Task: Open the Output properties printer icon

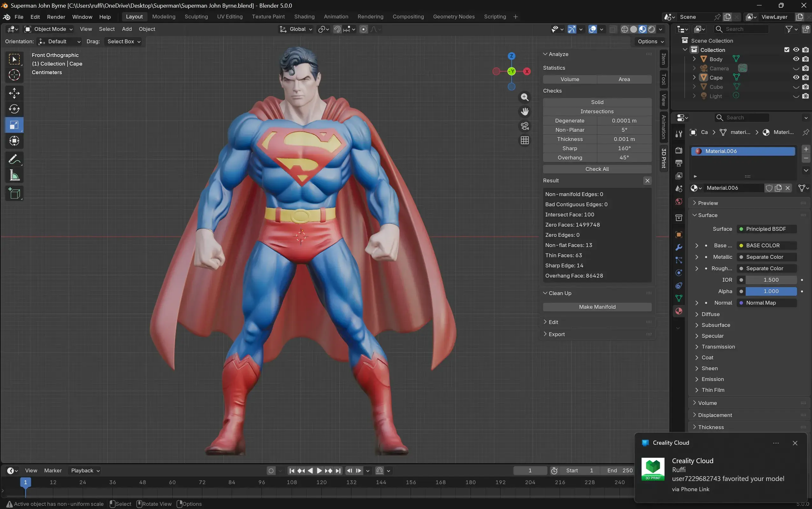Action: coord(679,163)
